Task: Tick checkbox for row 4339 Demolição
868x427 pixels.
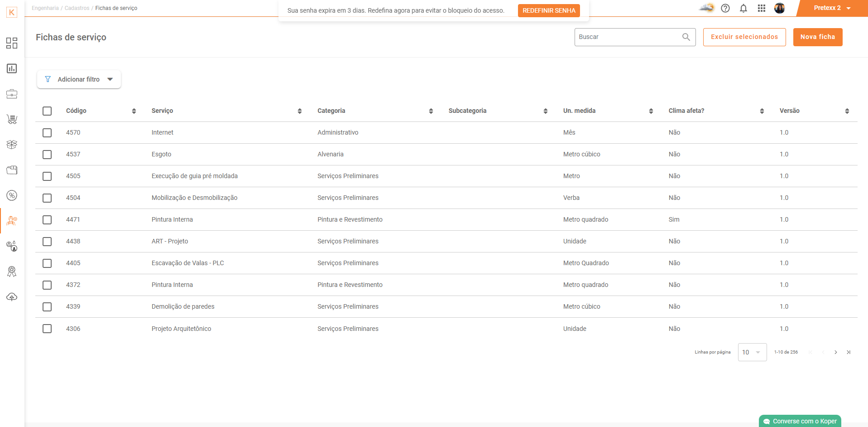Action: point(47,307)
